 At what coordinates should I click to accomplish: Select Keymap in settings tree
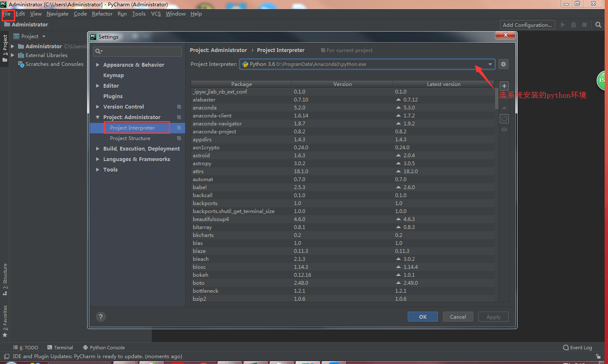(113, 75)
